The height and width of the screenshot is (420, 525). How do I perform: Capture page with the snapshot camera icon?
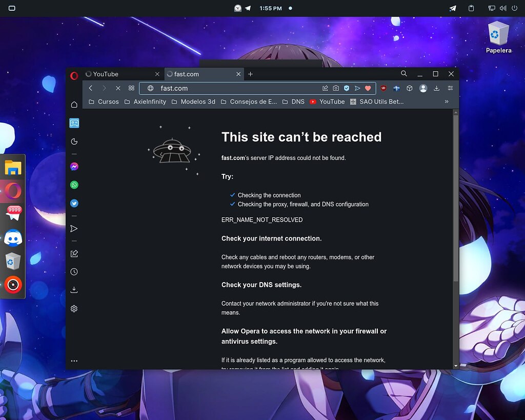coord(335,88)
